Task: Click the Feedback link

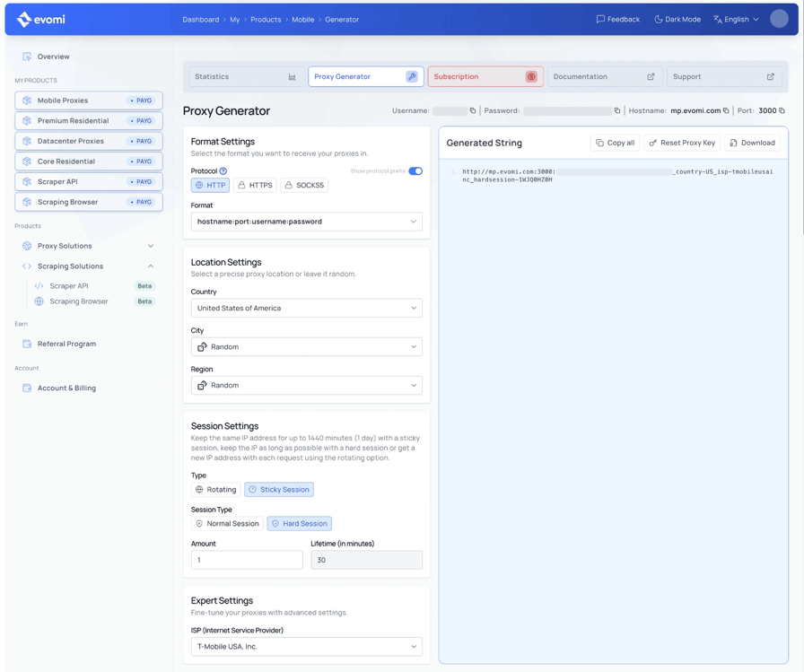Action: (x=618, y=20)
